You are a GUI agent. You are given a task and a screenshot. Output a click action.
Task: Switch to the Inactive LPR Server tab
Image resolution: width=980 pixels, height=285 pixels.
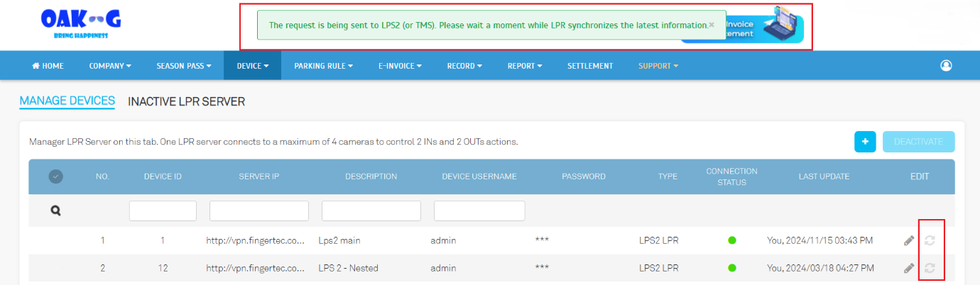pyautogui.click(x=186, y=101)
